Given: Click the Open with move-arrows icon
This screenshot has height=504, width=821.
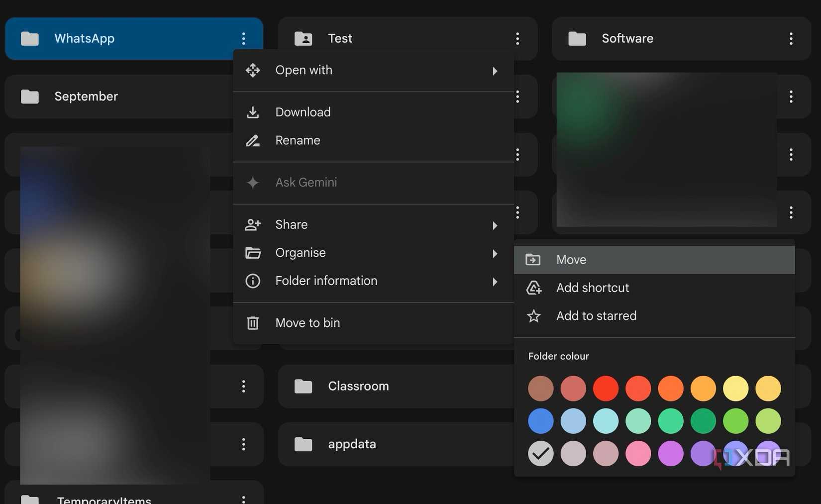Looking at the screenshot, I should pos(253,70).
